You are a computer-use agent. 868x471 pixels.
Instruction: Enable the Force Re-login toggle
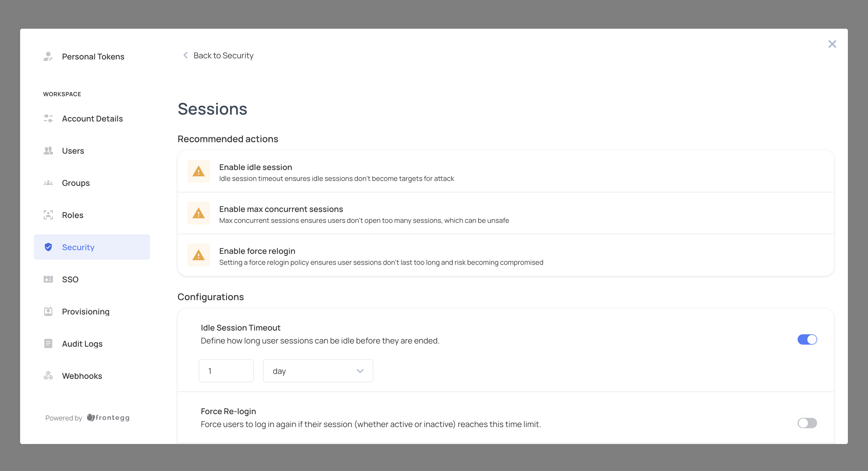pyautogui.click(x=807, y=423)
